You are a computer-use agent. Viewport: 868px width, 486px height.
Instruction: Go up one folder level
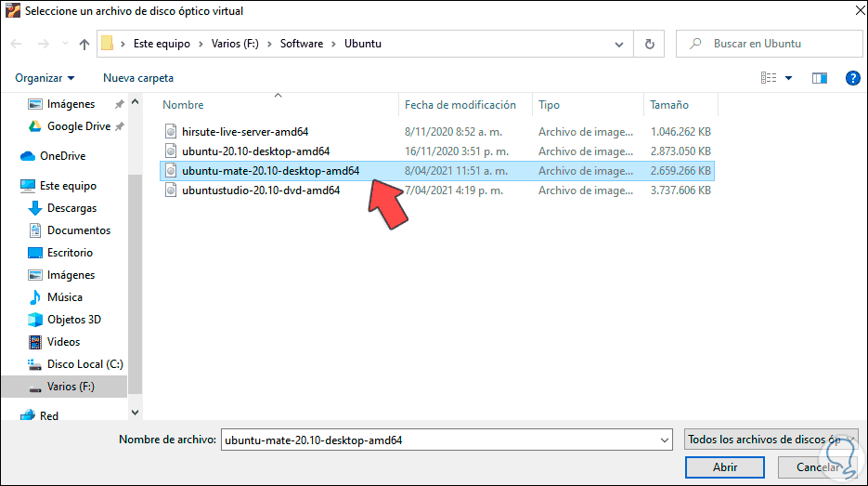(x=84, y=44)
